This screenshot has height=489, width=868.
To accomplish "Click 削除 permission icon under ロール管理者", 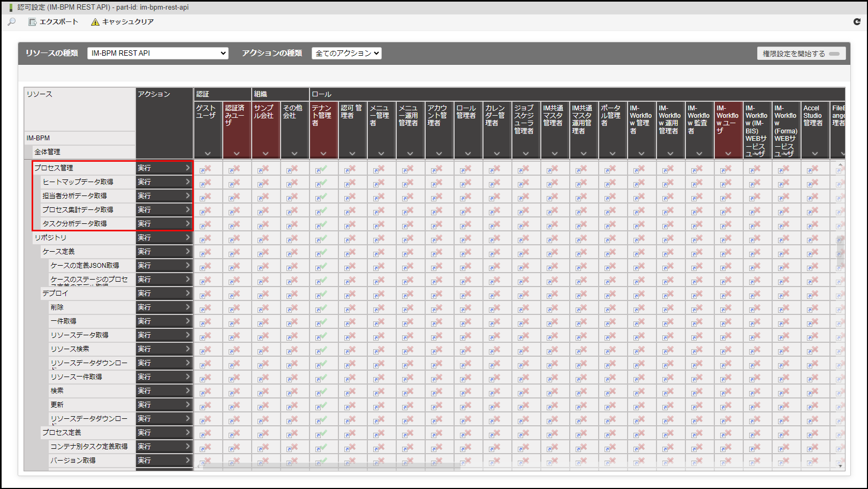I will coord(466,308).
